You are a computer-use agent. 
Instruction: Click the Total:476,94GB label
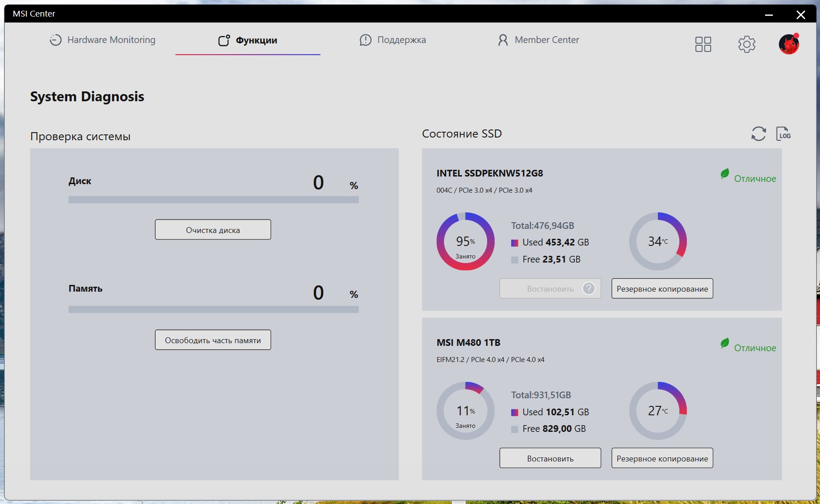(x=543, y=225)
